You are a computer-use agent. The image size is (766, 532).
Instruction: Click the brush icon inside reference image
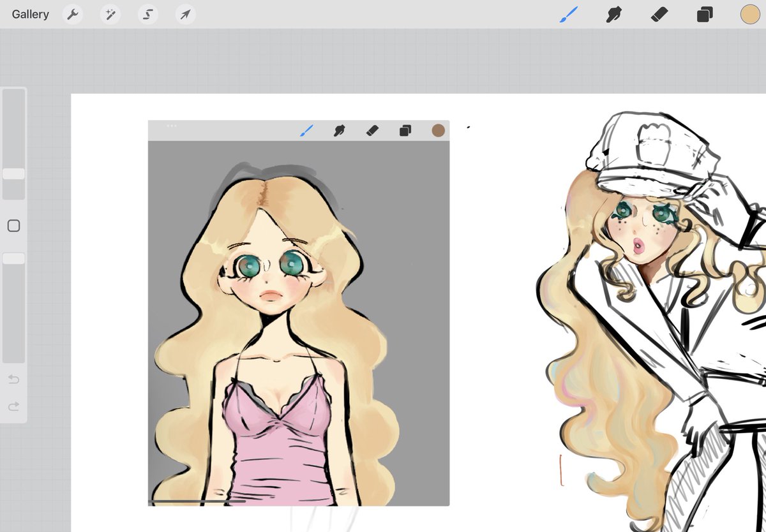pyautogui.click(x=307, y=131)
